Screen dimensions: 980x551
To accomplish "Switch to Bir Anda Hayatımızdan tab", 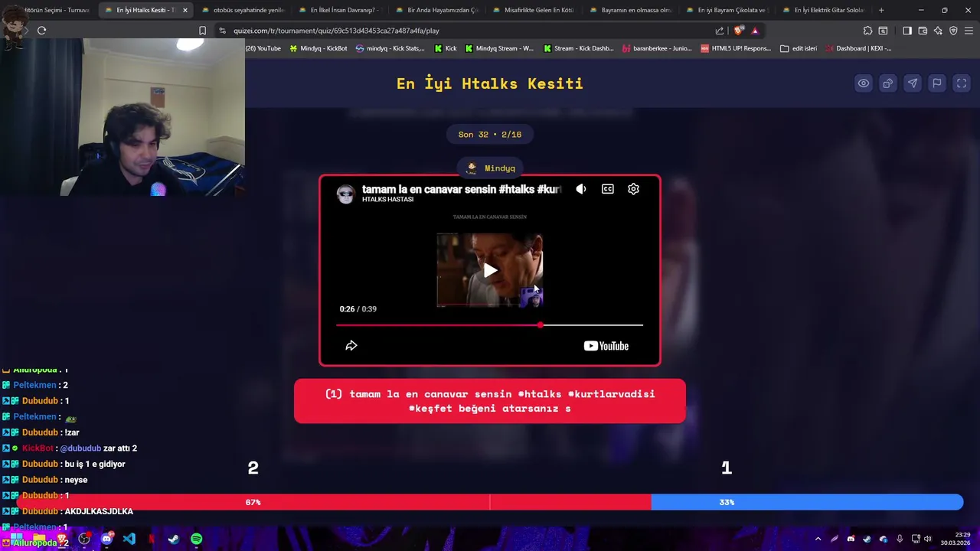I will pyautogui.click(x=436, y=10).
